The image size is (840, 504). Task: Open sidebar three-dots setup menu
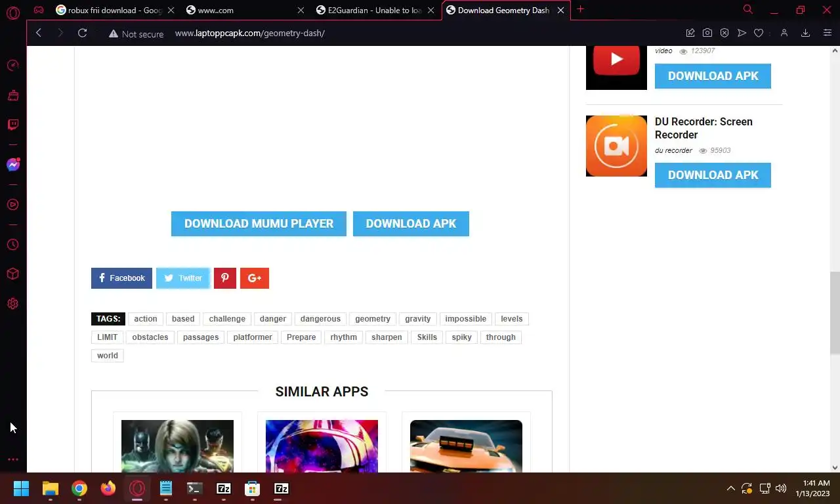pos(12,459)
